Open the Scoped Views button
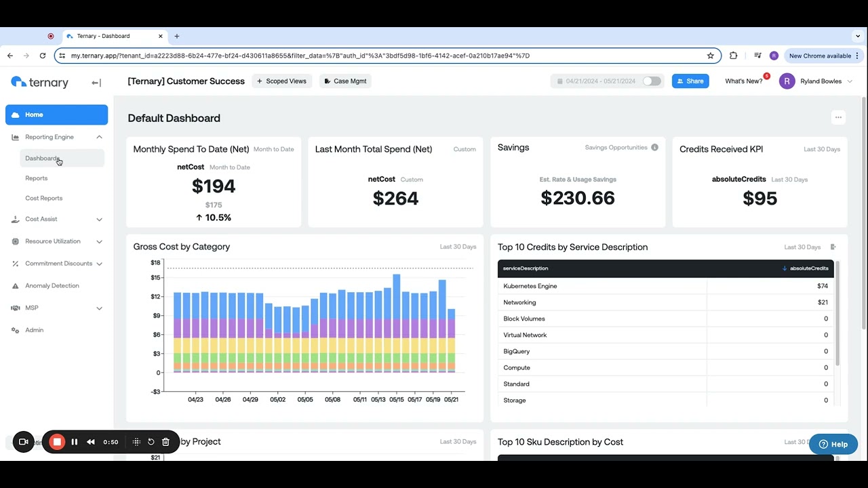 (x=282, y=81)
